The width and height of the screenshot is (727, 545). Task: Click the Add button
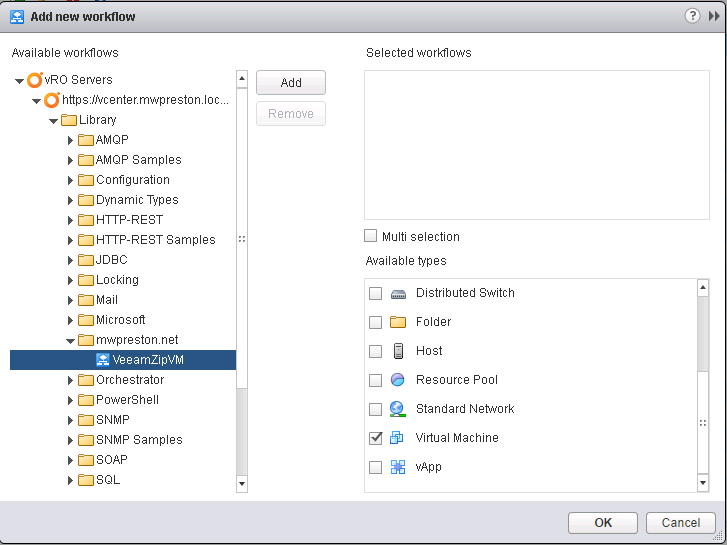pos(291,83)
